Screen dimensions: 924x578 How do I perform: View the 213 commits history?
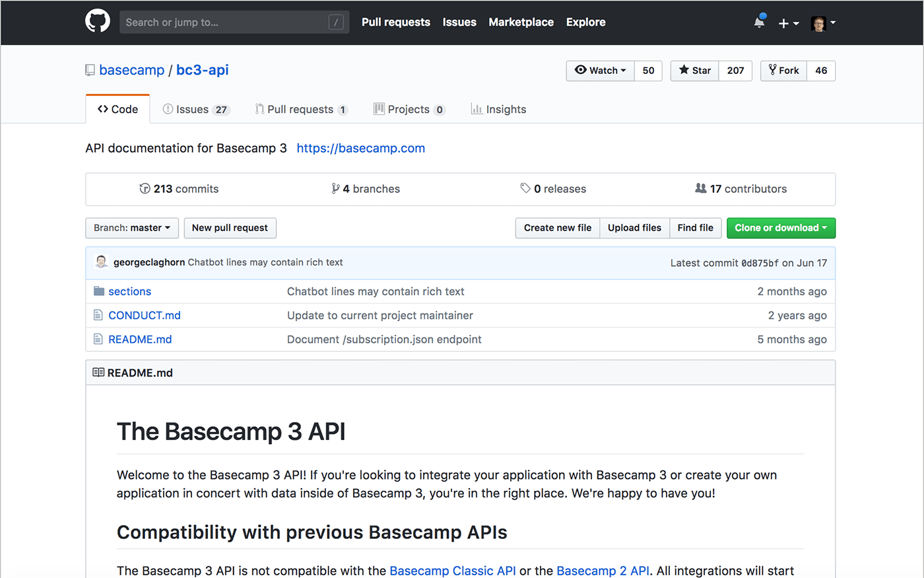pyautogui.click(x=179, y=189)
